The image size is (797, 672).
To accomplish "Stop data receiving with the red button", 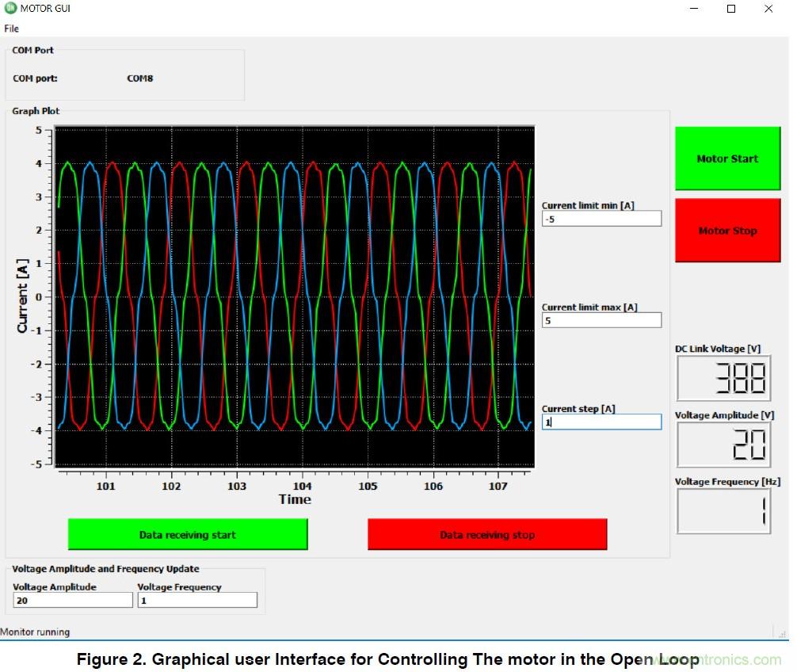I will coord(487,535).
